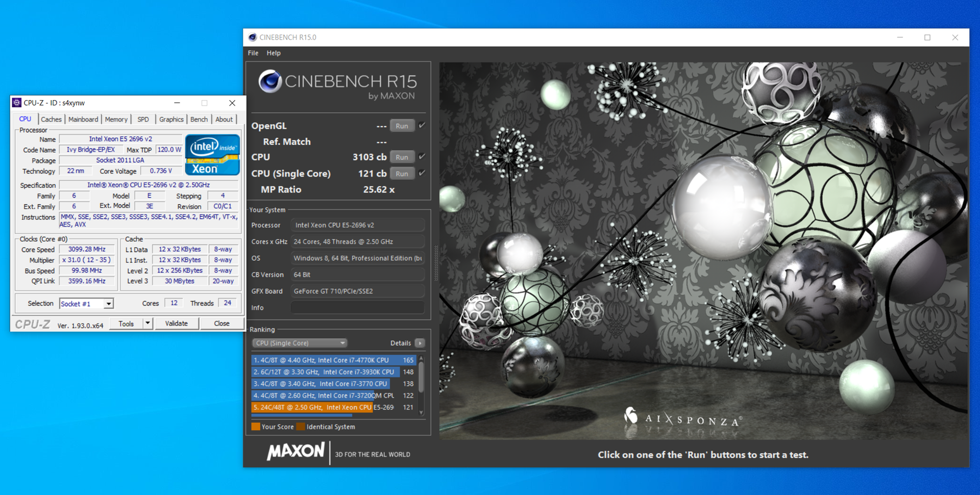This screenshot has height=495, width=980.
Task: Click the AIXSPONZA logo in the render
Action: pos(683,418)
